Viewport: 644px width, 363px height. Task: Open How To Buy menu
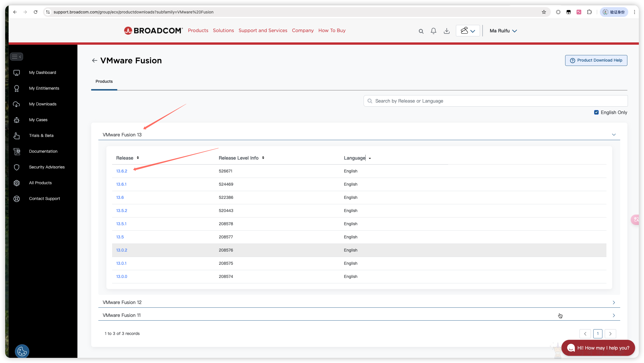tap(332, 31)
